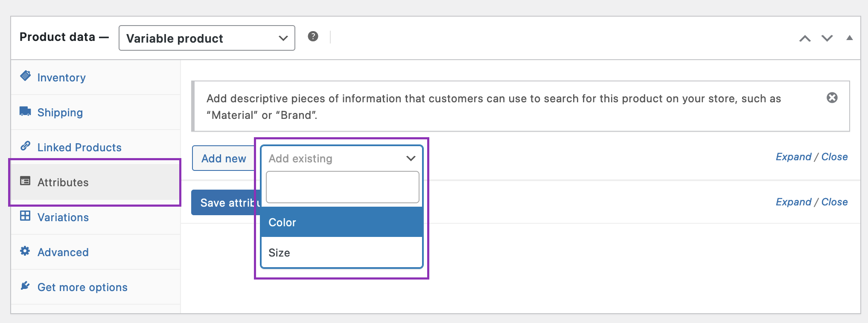The image size is (868, 323).
Task: Collapse the Add existing dropdown chevron
Action: point(411,159)
